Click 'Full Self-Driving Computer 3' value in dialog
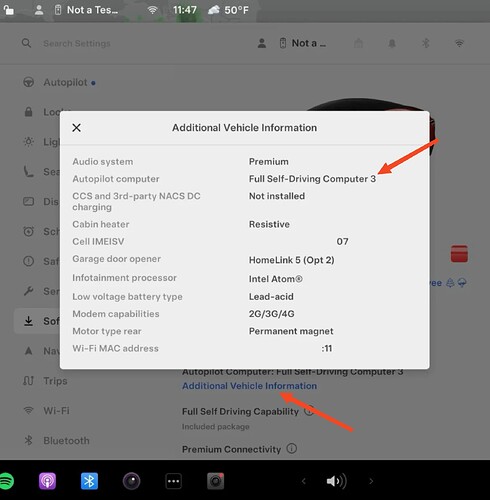The height and width of the screenshot is (500, 490). pyautogui.click(x=312, y=179)
